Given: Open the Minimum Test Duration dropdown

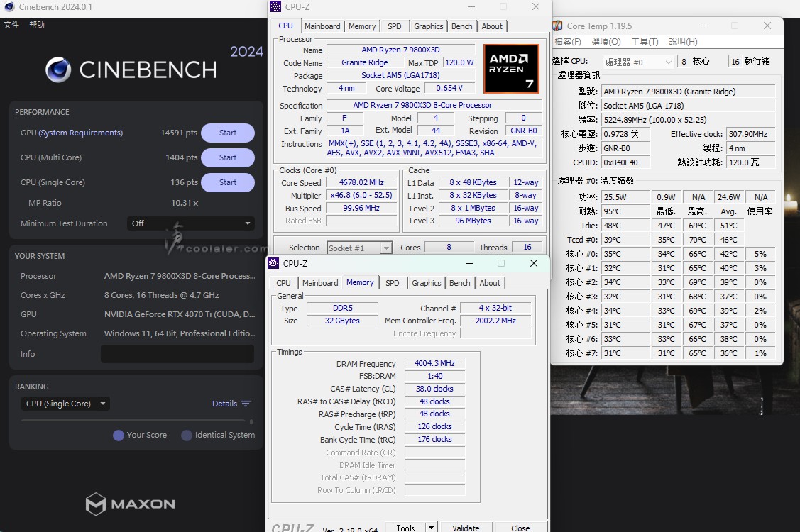Looking at the screenshot, I should tap(191, 223).
